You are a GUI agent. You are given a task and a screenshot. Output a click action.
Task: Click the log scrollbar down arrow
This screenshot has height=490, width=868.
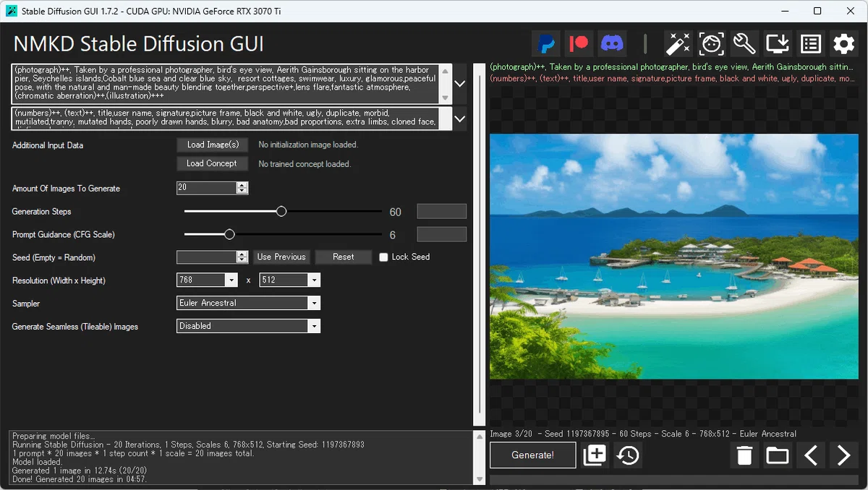tap(478, 480)
